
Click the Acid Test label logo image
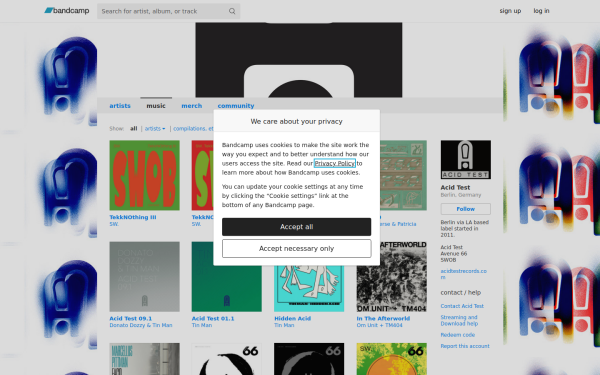point(465,160)
